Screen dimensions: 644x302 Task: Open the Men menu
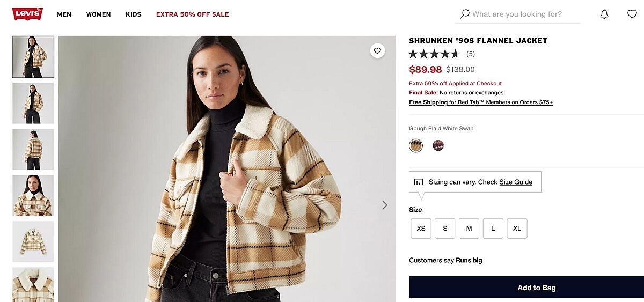pos(64,14)
